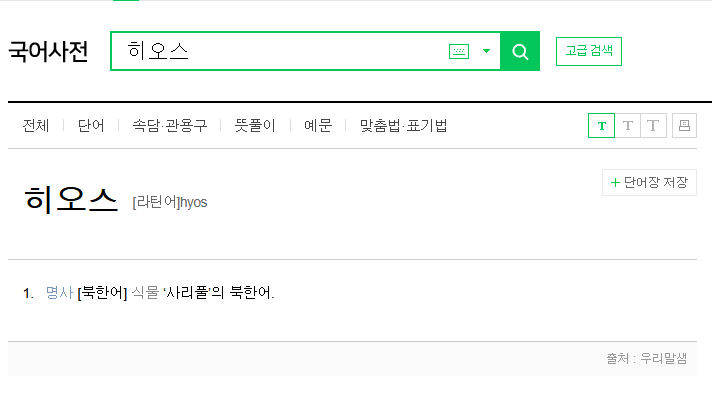Open the 뜻풀이 tab
This screenshot has width=712, height=394.
pos(255,125)
